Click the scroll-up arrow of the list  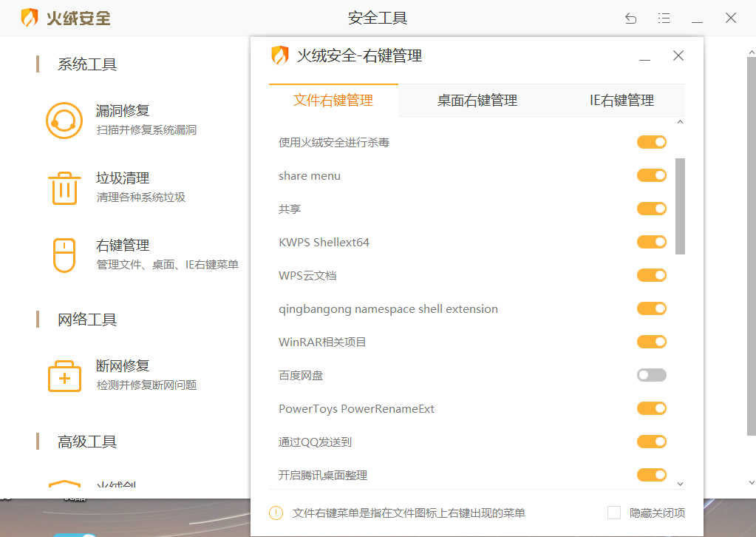pyautogui.click(x=680, y=122)
